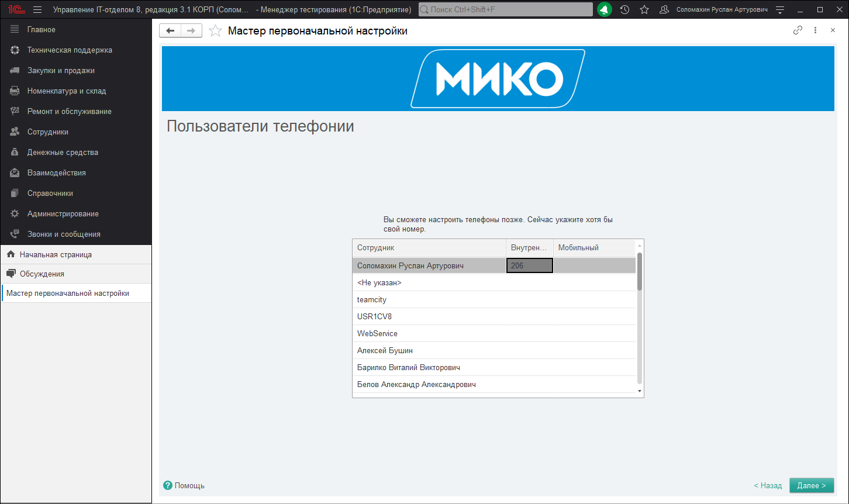Screen dimensions: 849x504
Task: Open favorites with the star icon
Action: pyautogui.click(x=644, y=9)
